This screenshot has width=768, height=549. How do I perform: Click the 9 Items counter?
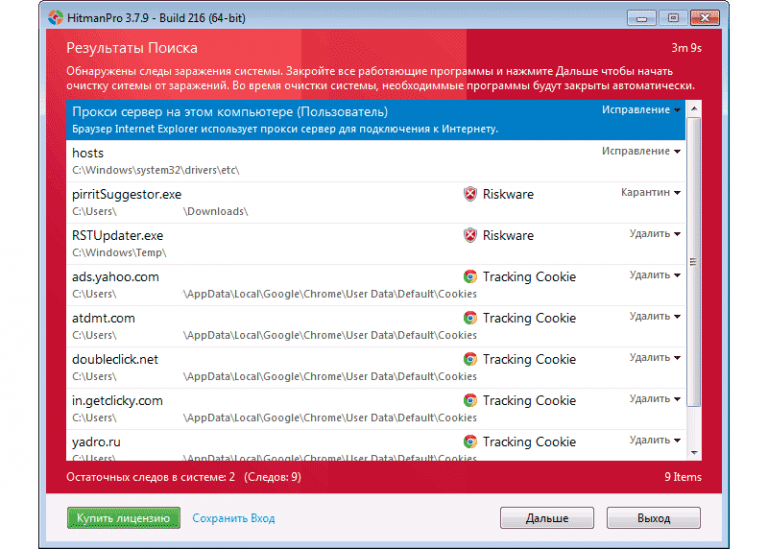point(683,477)
